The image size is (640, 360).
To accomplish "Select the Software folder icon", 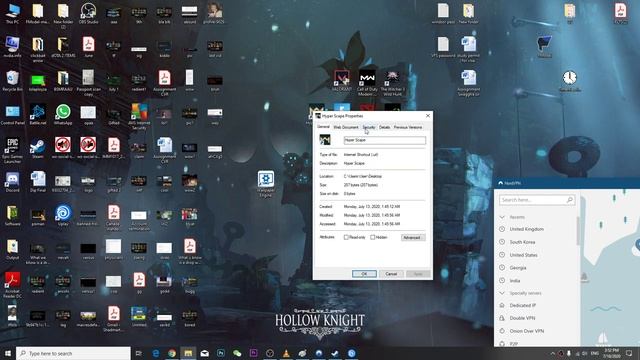I will point(12,216).
